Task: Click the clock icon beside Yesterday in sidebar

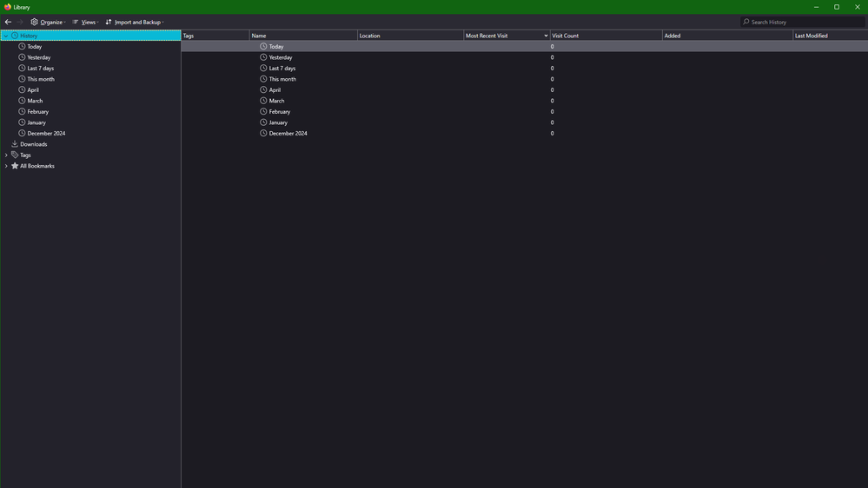Action: tap(23, 57)
